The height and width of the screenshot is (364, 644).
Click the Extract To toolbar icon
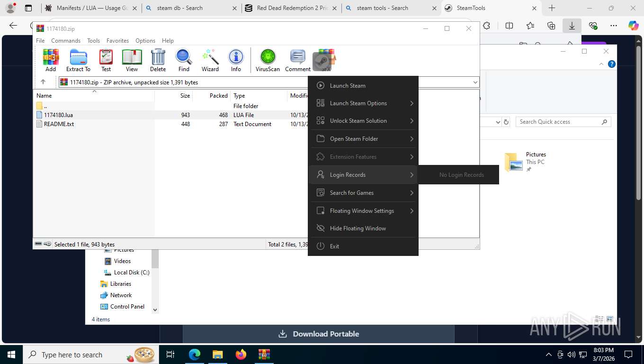[78, 60]
